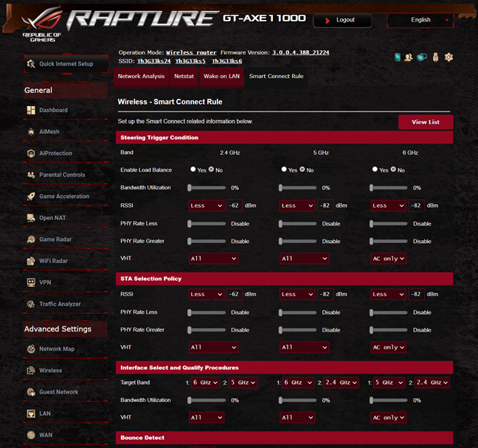Open SSID Th3G33ks6 link
The height and width of the screenshot is (448, 478).
click(227, 61)
